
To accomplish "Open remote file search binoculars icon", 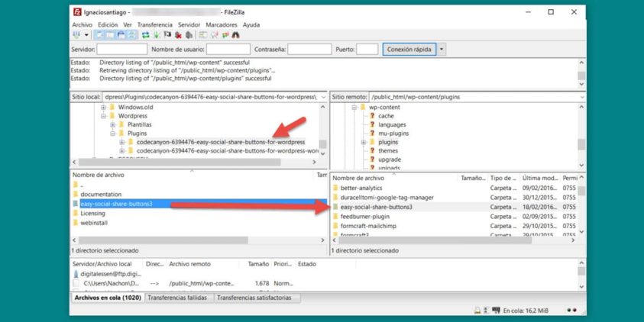I will point(235,35).
